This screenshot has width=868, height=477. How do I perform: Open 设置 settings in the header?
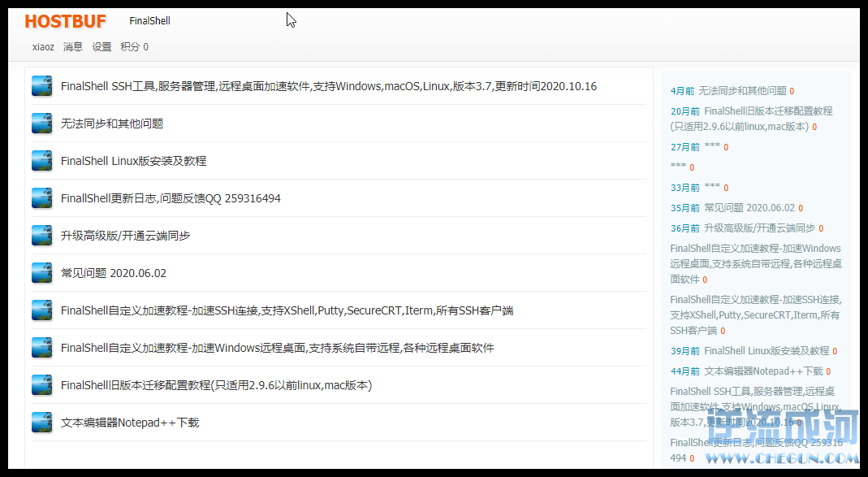click(101, 47)
